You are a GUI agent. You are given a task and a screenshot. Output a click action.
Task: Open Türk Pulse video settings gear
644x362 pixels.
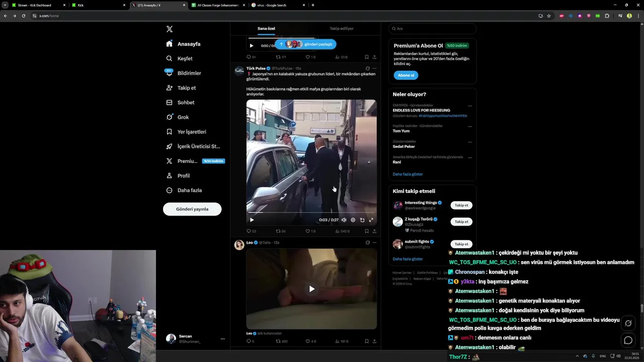[x=353, y=220]
